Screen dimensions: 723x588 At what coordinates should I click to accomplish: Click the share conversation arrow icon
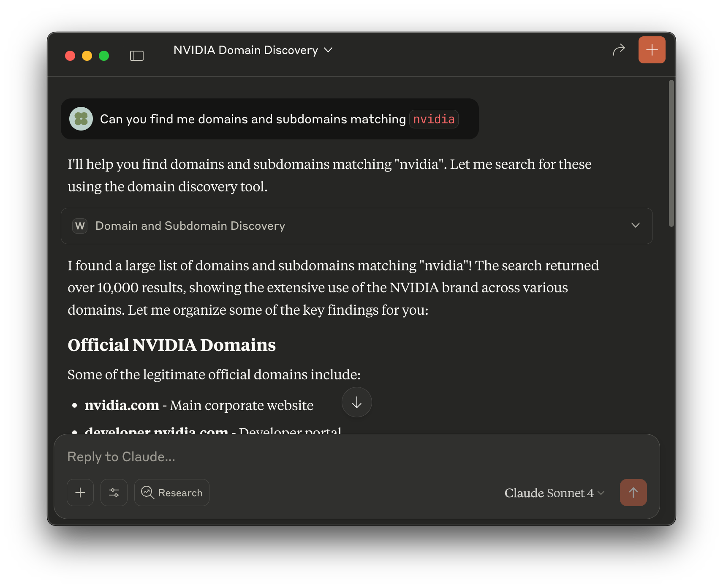point(619,49)
